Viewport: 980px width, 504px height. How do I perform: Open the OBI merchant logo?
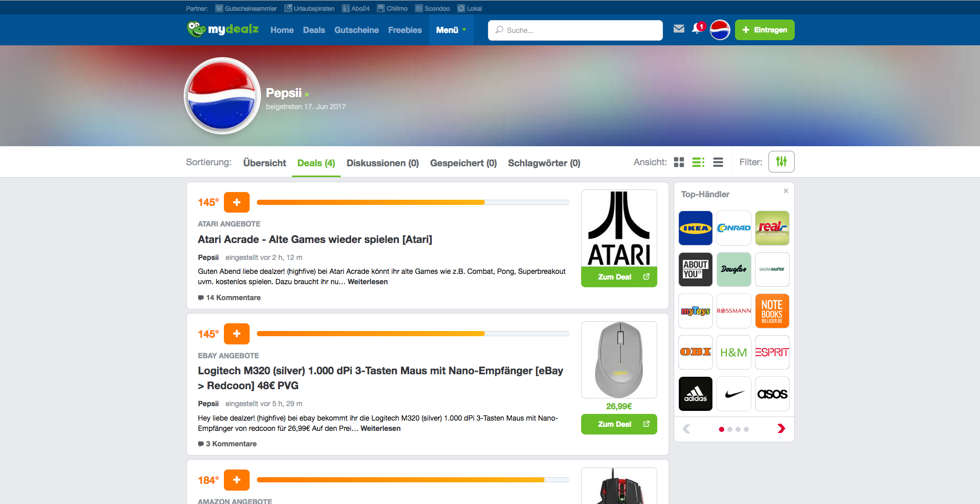point(695,352)
